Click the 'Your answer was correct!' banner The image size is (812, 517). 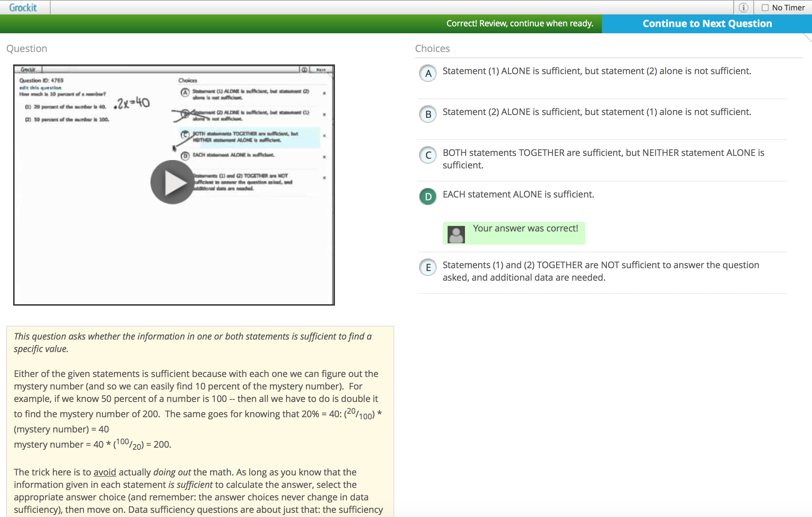(525, 228)
